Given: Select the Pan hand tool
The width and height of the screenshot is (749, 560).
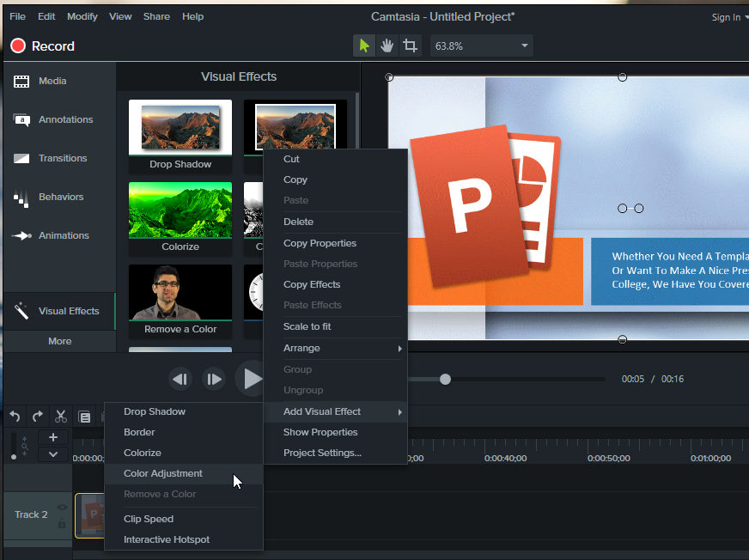Looking at the screenshot, I should tap(387, 46).
